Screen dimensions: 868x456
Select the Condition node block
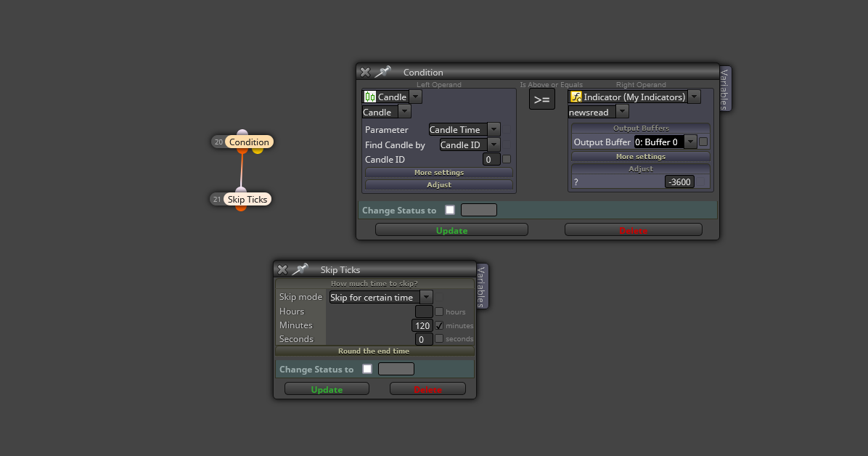tap(249, 142)
